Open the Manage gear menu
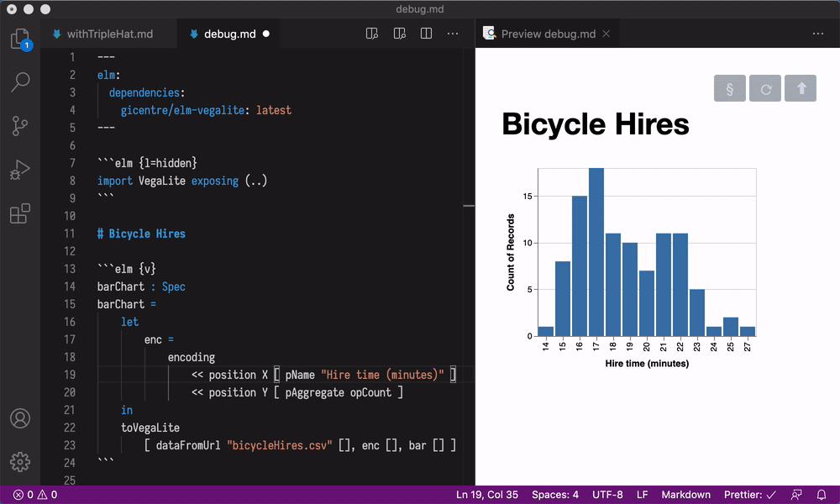Screen dimensions: 840x504 pos(20,462)
